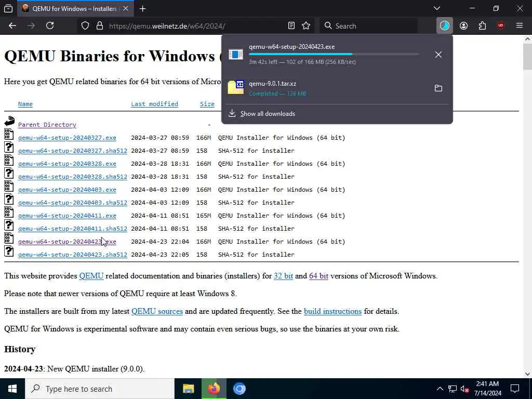Show qemu-9.0.1.tar.xz in folder

[438, 88]
